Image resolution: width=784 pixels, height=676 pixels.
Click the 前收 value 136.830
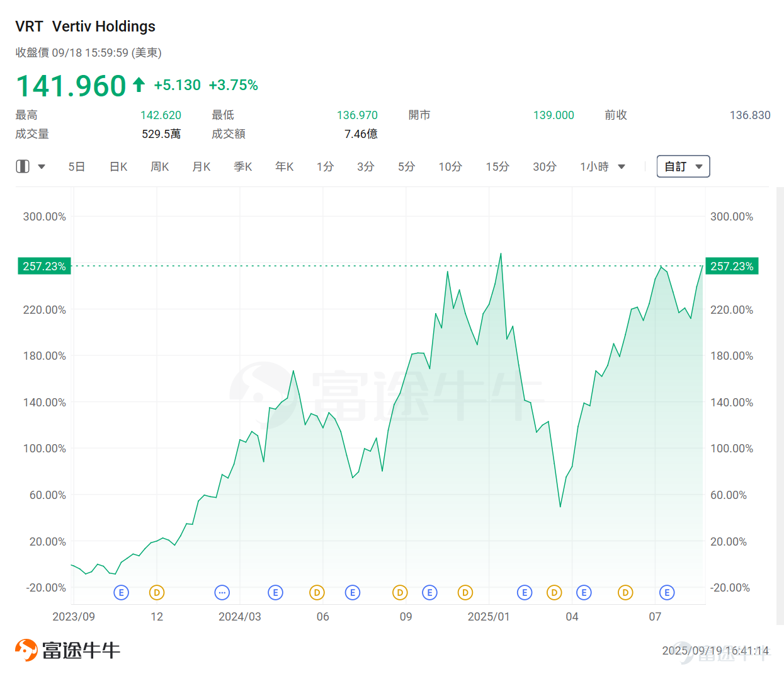pyautogui.click(x=750, y=115)
